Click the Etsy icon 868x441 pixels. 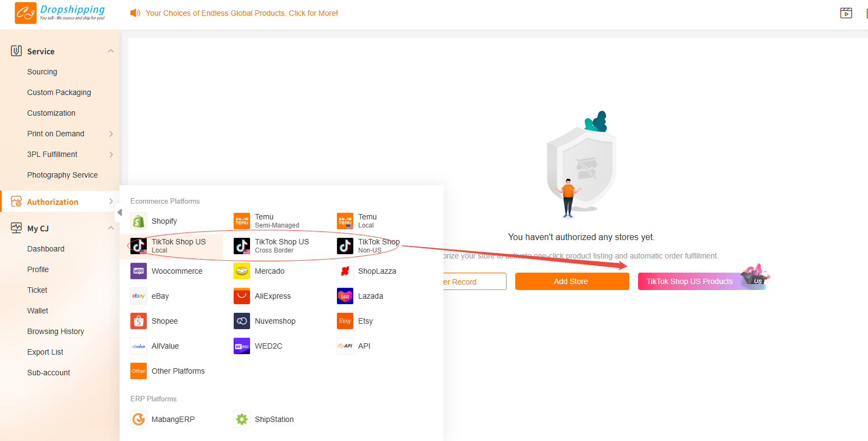point(345,321)
